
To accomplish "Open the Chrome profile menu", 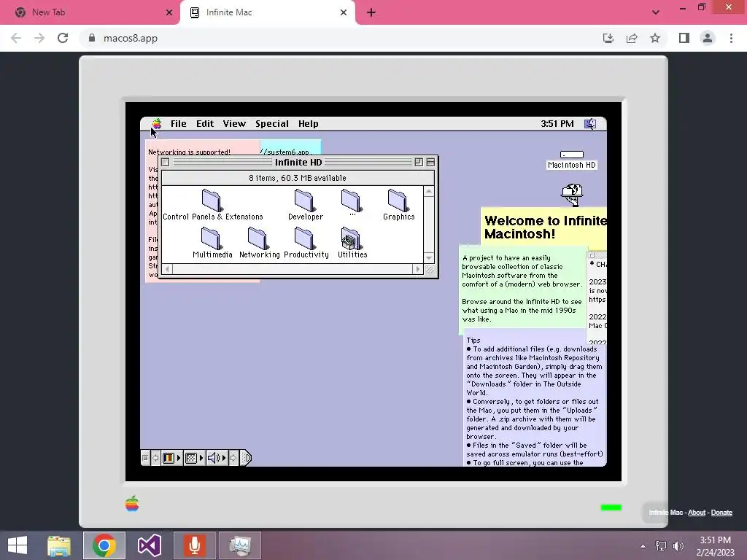I will [708, 38].
